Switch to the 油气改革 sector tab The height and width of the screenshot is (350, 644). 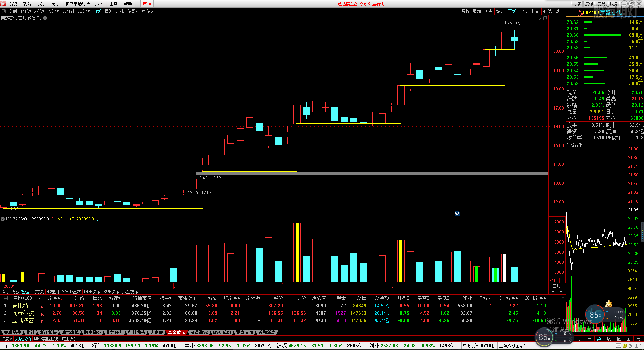tap(70, 332)
